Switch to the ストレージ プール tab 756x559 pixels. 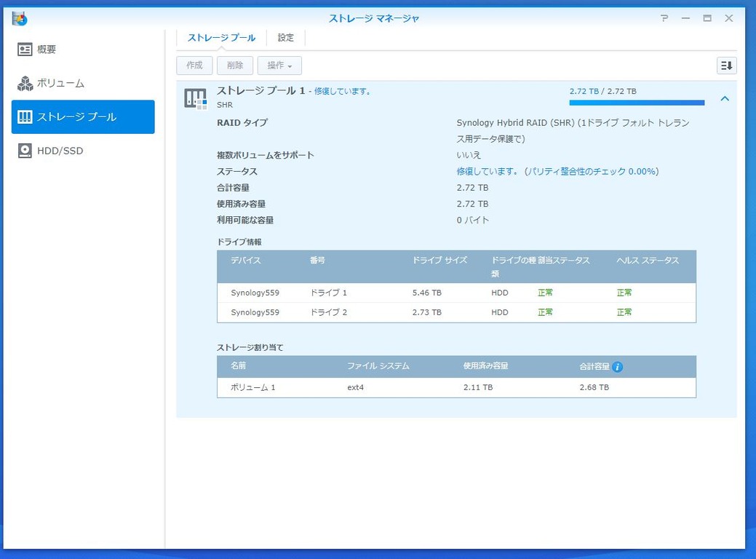click(221, 38)
